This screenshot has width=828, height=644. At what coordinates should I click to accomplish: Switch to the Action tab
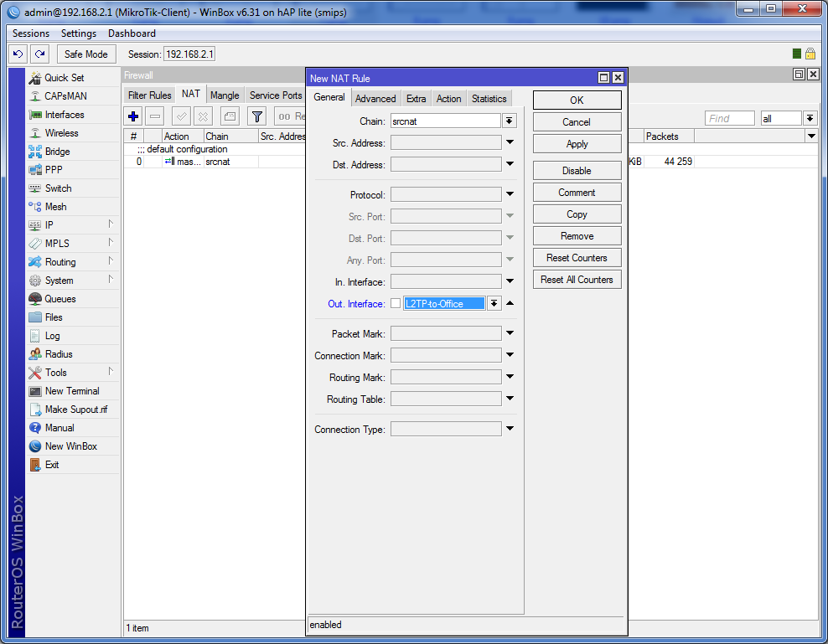coord(448,99)
